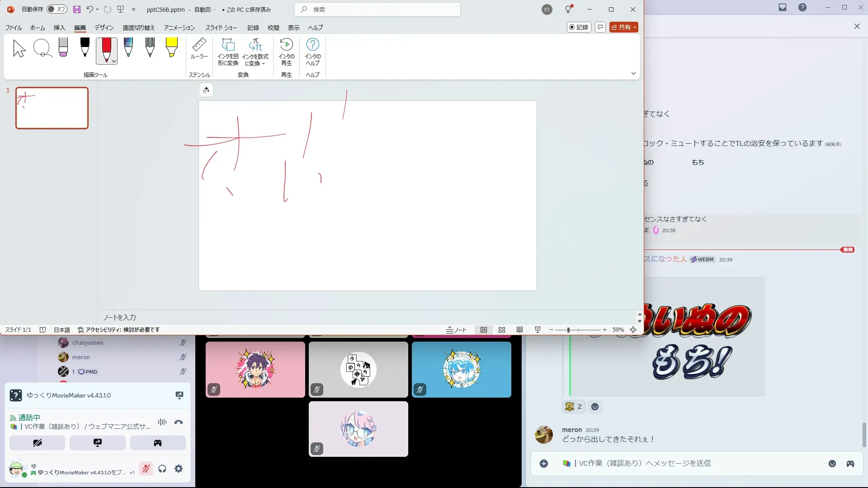Adjust the zoom slider
The width and height of the screenshot is (868, 488).
coord(568,330)
